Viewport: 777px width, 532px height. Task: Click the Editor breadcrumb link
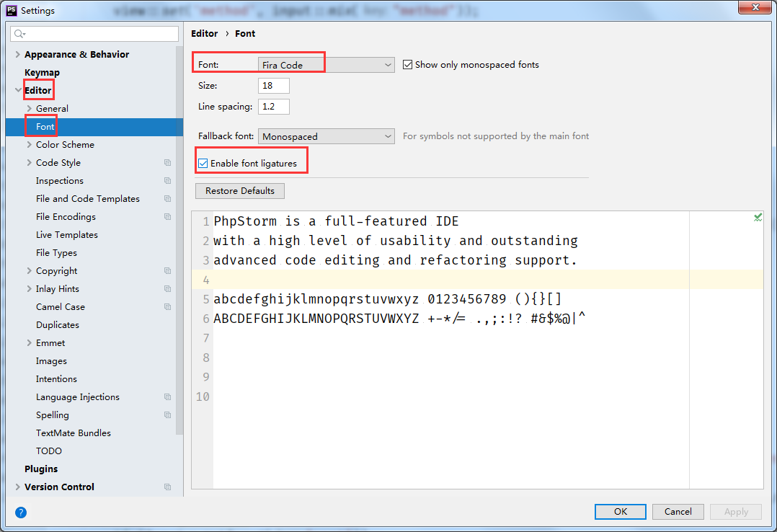[205, 34]
